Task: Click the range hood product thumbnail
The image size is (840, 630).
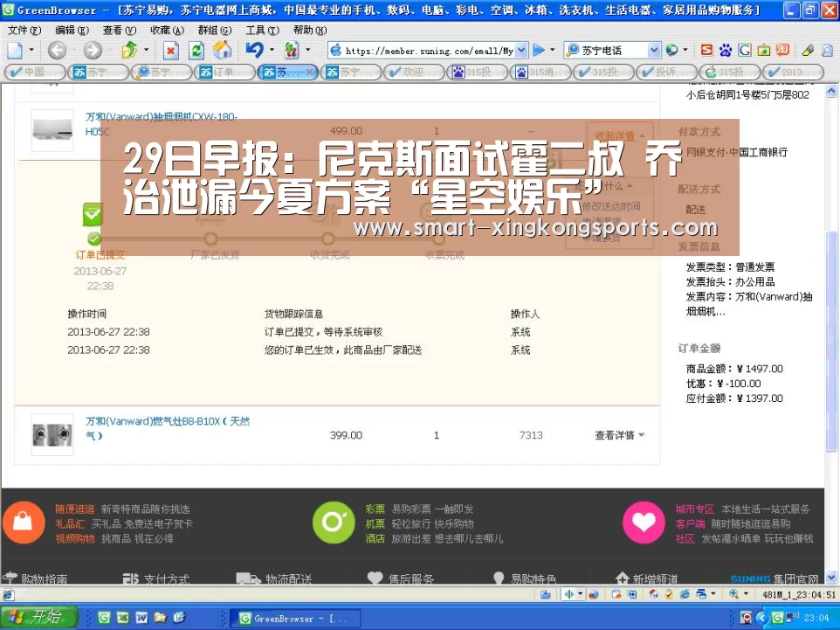Action: coord(52,130)
